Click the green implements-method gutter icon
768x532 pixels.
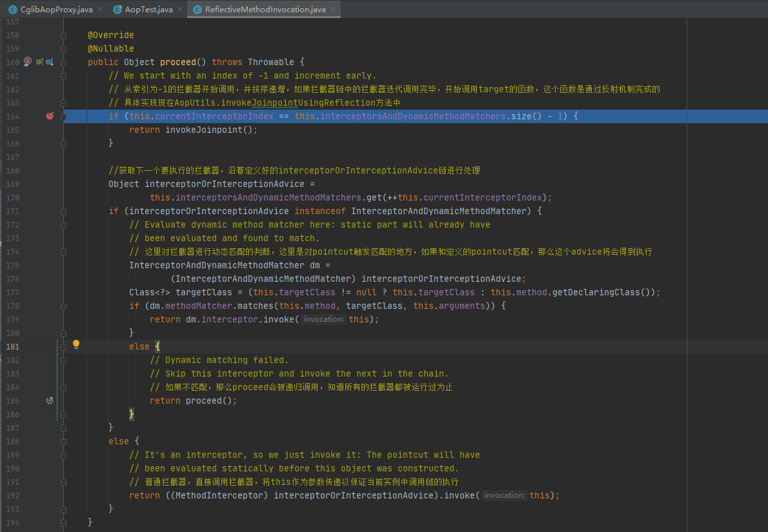[x=39, y=62]
